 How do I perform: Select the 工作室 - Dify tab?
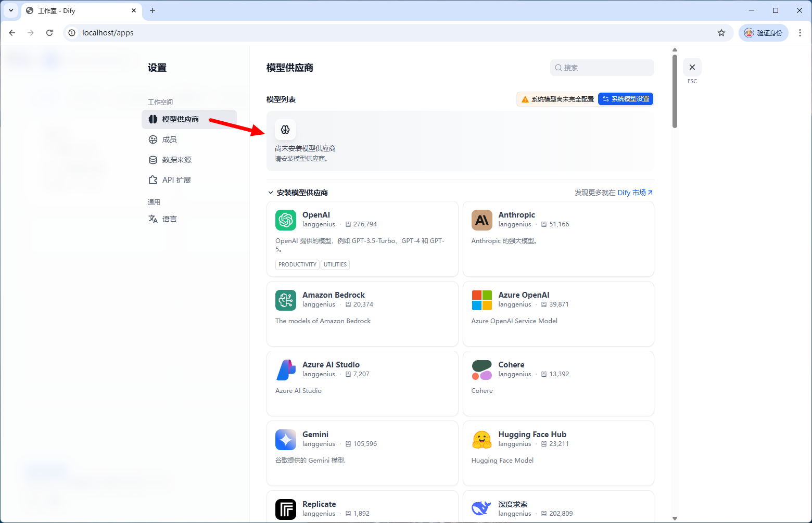coord(82,10)
